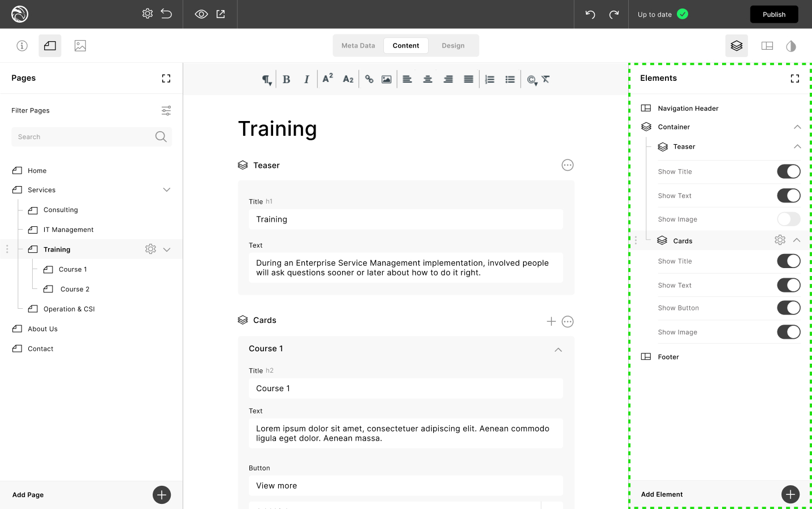Switch to the Design tab
Image resolution: width=812 pixels, height=509 pixels.
pyautogui.click(x=453, y=46)
